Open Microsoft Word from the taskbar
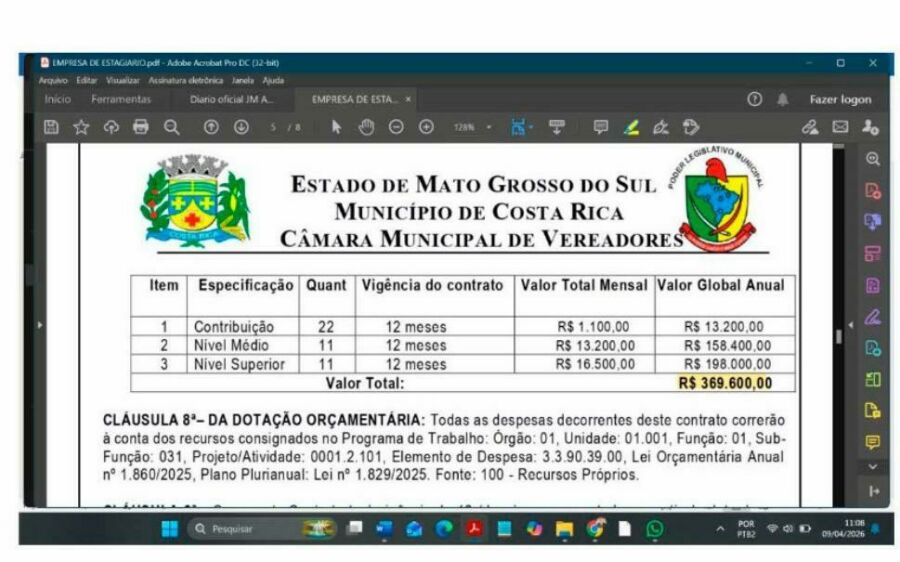Viewport: 900px width, 562px height. [x=384, y=529]
